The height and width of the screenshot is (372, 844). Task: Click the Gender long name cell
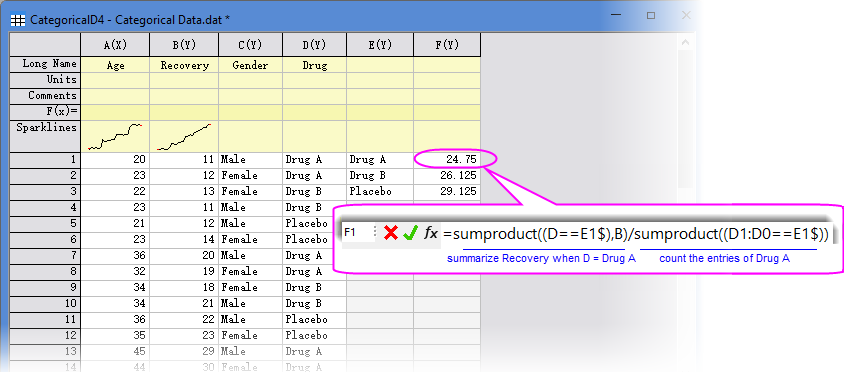250,65
